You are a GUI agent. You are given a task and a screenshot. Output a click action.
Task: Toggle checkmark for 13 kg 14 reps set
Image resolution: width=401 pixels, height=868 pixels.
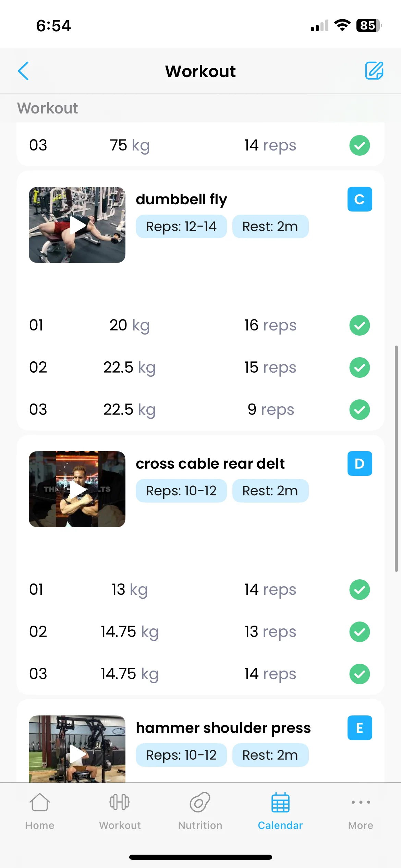tap(360, 590)
